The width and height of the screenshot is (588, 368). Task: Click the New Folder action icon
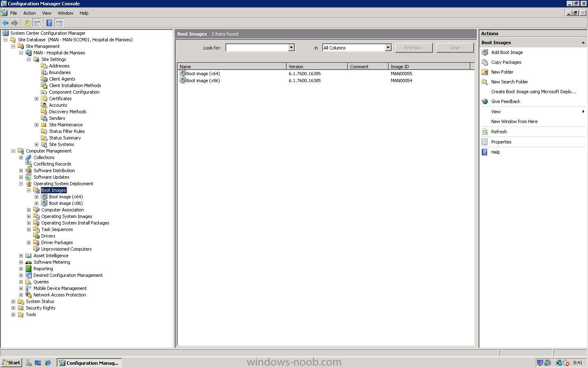485,72
